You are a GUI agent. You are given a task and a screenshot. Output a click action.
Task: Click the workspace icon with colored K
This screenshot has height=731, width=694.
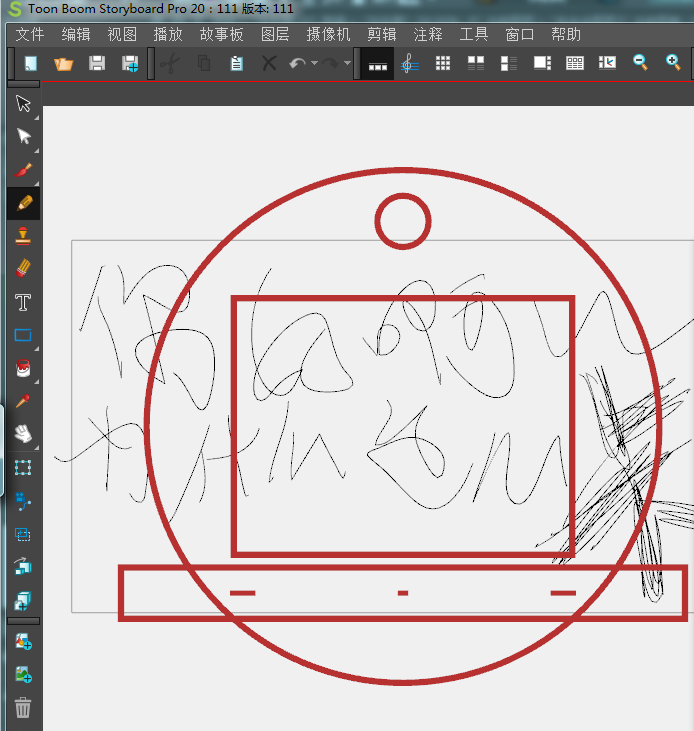coord(607,62)
